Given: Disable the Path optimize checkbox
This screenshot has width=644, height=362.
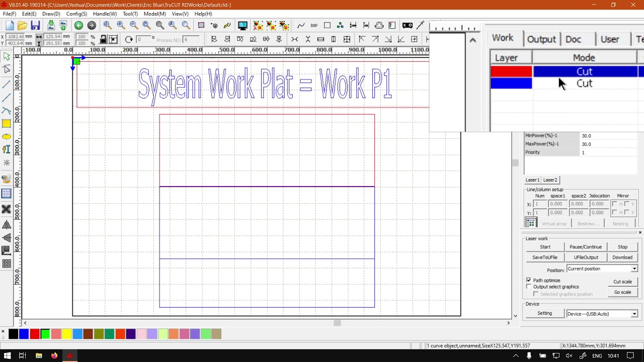Looking at the screenshot, I should [529, 280].
